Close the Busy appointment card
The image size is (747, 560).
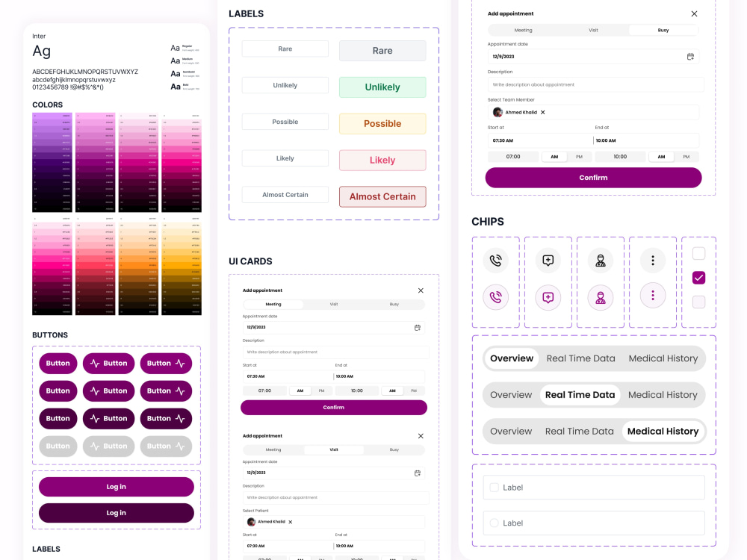click(x=694, y=13)
